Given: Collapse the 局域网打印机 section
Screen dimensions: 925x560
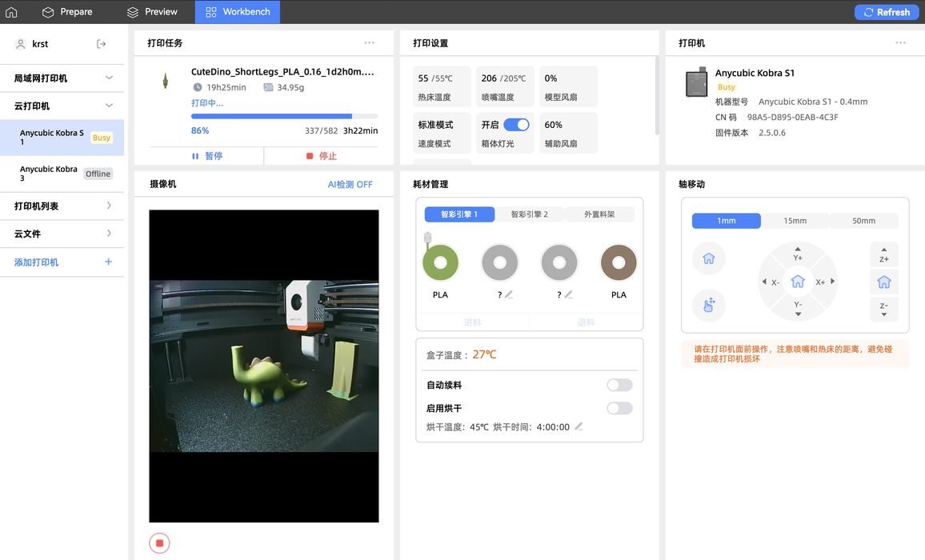Looking at the screenshot, I should pos(109,78).
